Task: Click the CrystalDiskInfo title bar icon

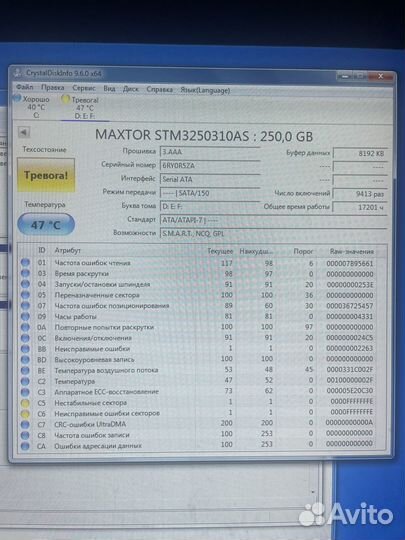Action: (x=17, y=72)
